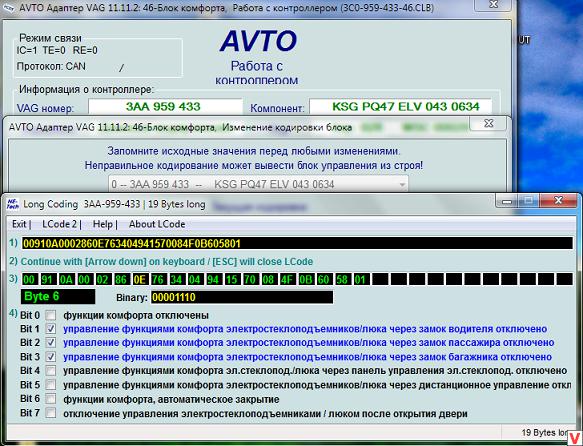Select byte cell 91
Viewport: 583px width, 446px height.
(x=47, y=279)
